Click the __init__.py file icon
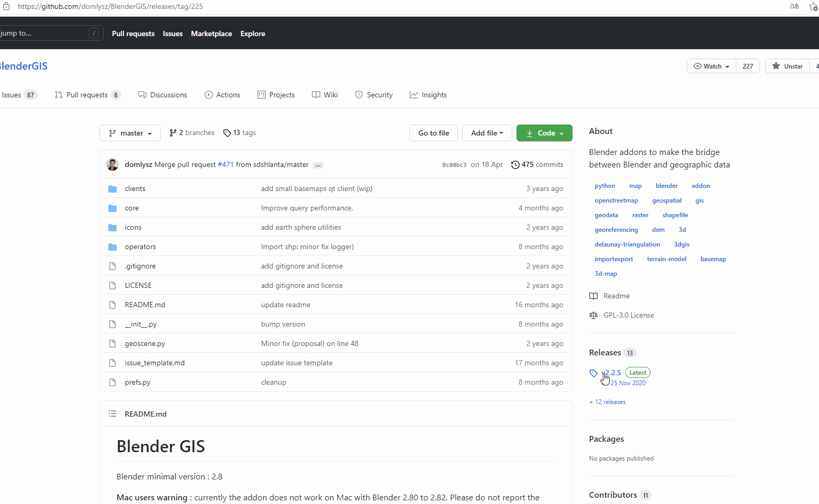The image size is (819, 504). click(x=113, y=324)
